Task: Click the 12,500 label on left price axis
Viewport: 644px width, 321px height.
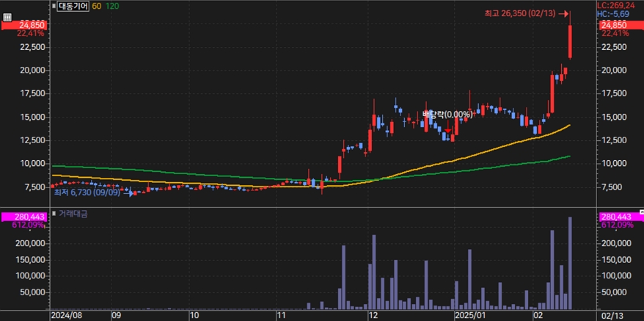Action: tap(32, 140)
